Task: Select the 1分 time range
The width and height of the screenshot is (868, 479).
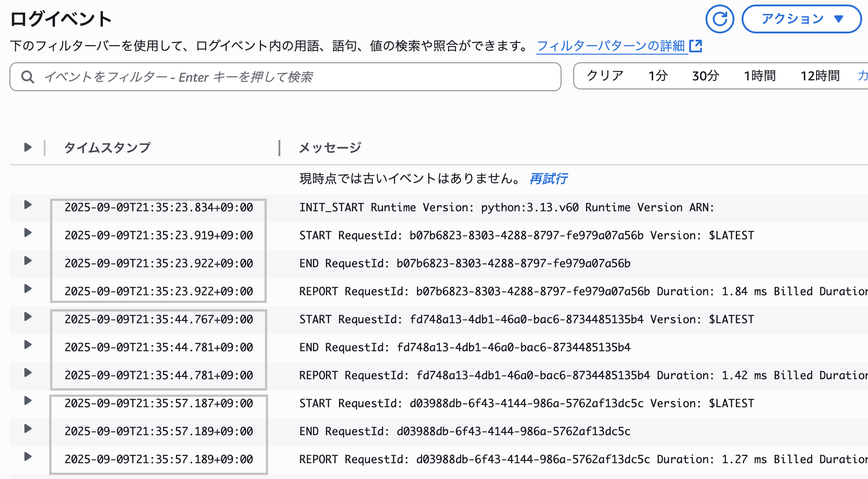Action: point(658,76)
